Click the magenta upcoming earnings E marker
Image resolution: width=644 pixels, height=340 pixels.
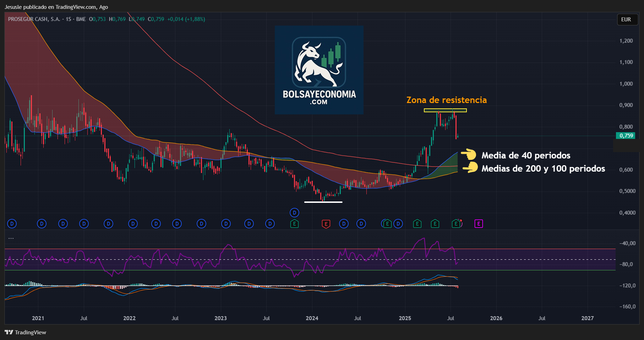pyautogui.click(x=479, y=224)
